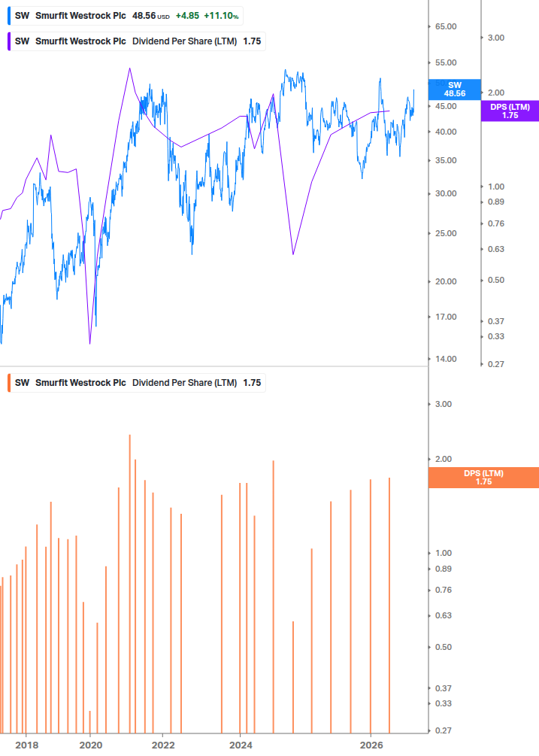This screenshot has height=756, width=539.
Task: Click 3.00 on the upper pane's dividend axis
Action: (x=496, y=38)
